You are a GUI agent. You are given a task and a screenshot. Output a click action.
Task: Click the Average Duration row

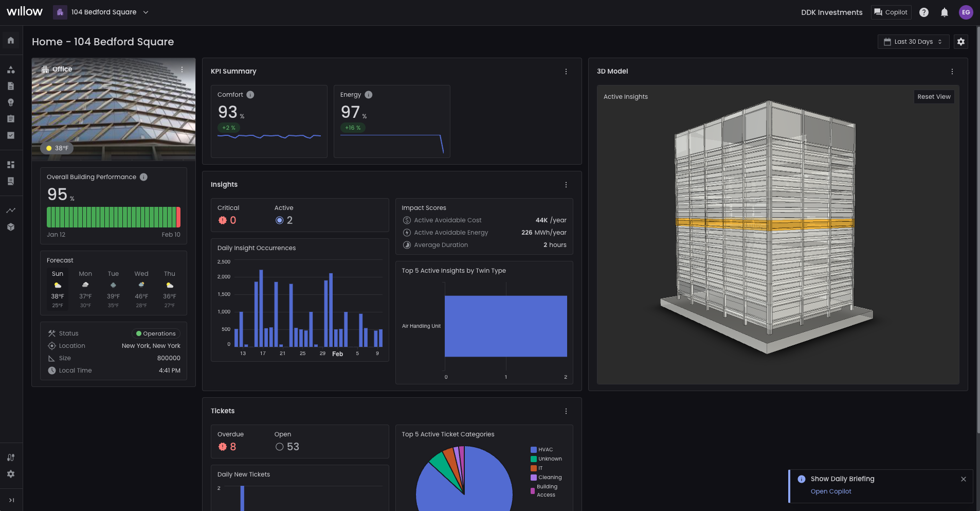pos(484,245)
